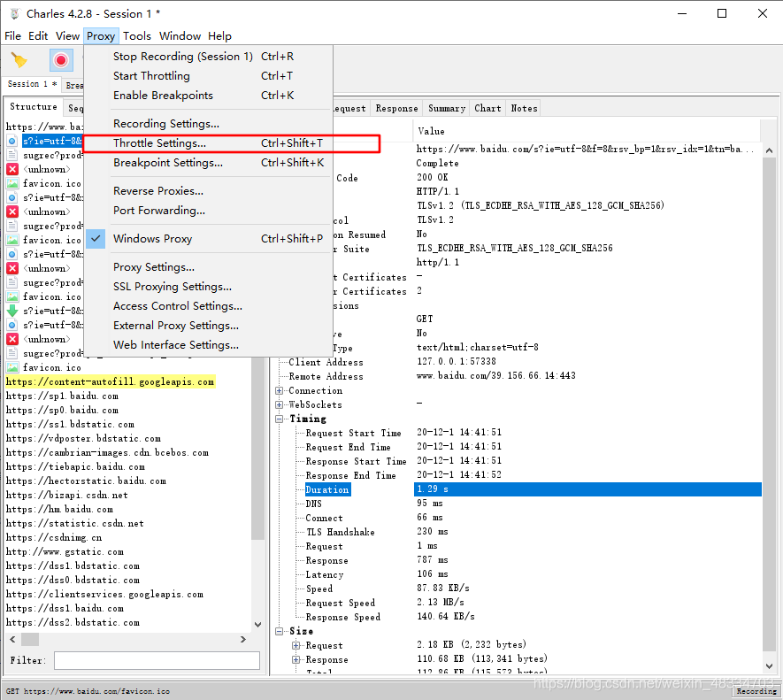
Task: Click left pane horizontal scrollbar right arrow
Action: (243, 640)
